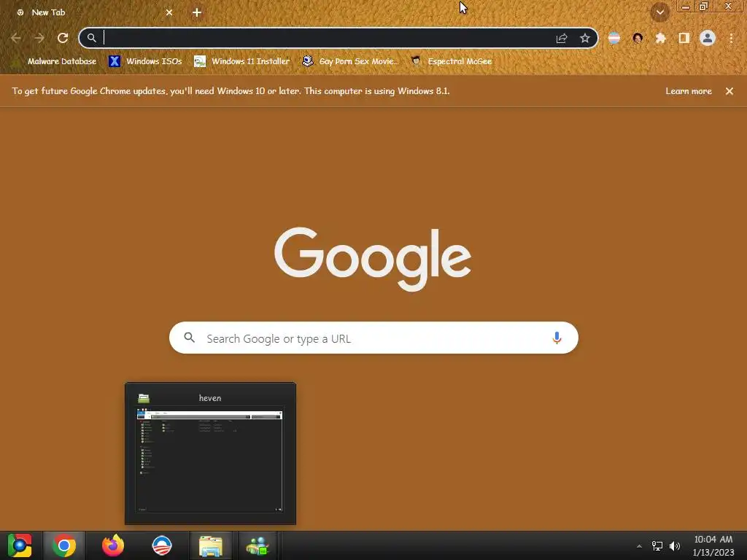
Task: Click the Google logo
Action: coord(373,259)
